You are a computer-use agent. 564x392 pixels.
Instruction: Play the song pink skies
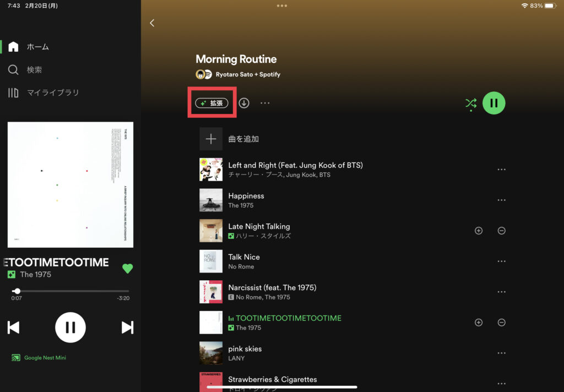tap(245, 349)
